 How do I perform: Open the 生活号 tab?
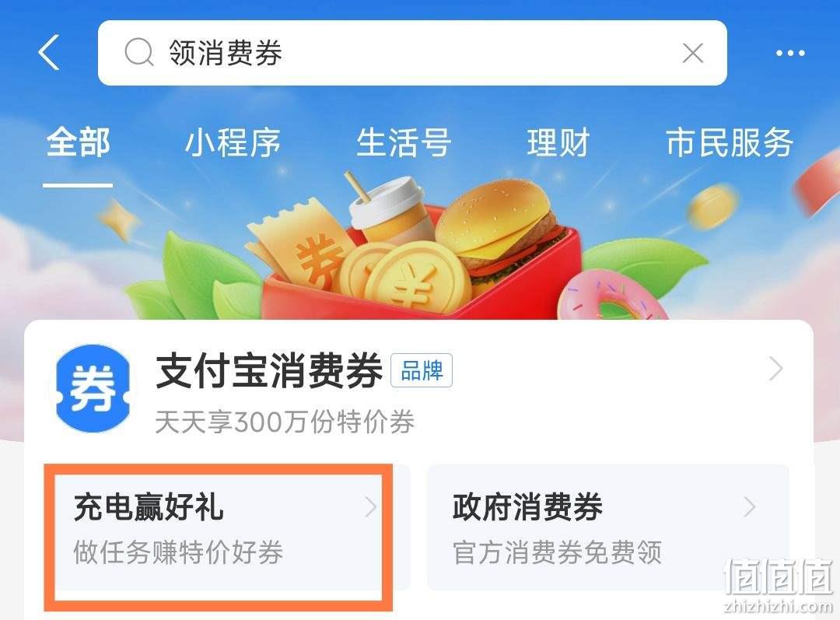pos(404,142)
